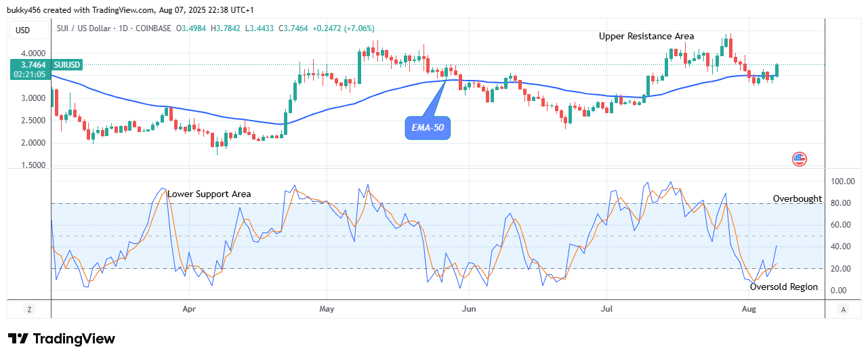
Task: Click the current price 3.7464 label
Action: click(x=32, y=65)
